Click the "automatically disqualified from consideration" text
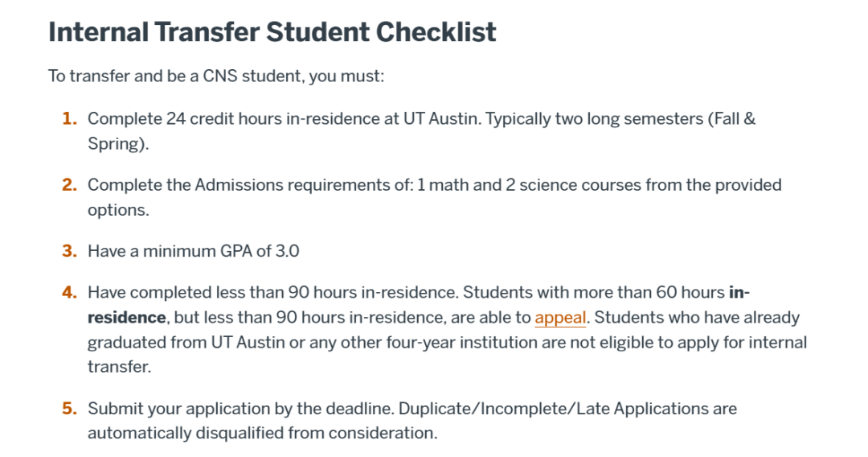The image size is (868, 457). (x=262, y=433)
